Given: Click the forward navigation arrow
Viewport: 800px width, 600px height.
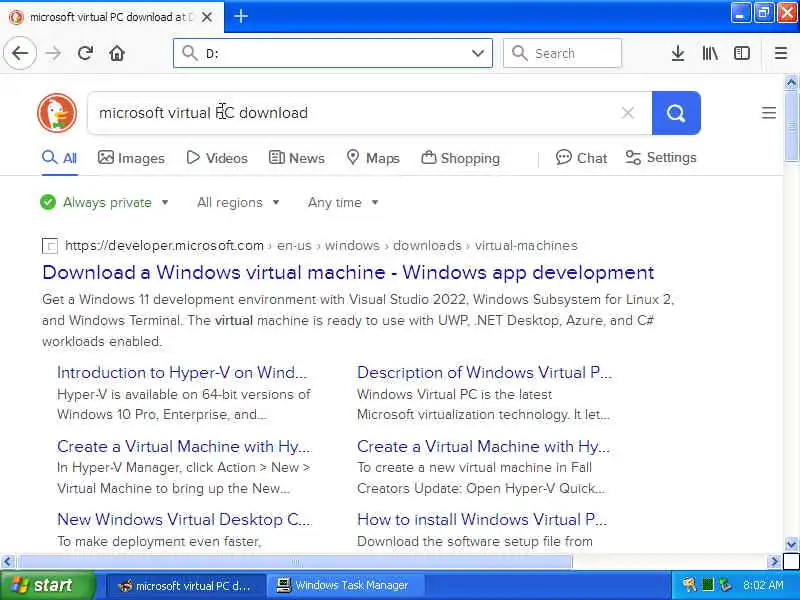Looking at the screenshot, I should (53, 53).
